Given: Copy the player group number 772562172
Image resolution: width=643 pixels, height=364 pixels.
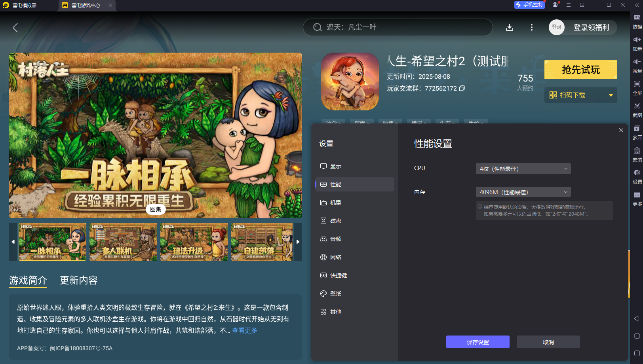Looking at the screenshot, I should coord(462,88).
